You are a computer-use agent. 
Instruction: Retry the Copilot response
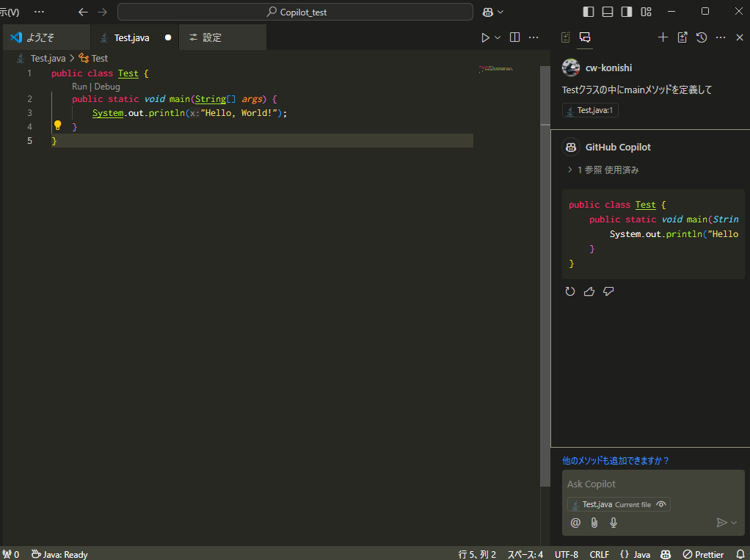[570, 291]
